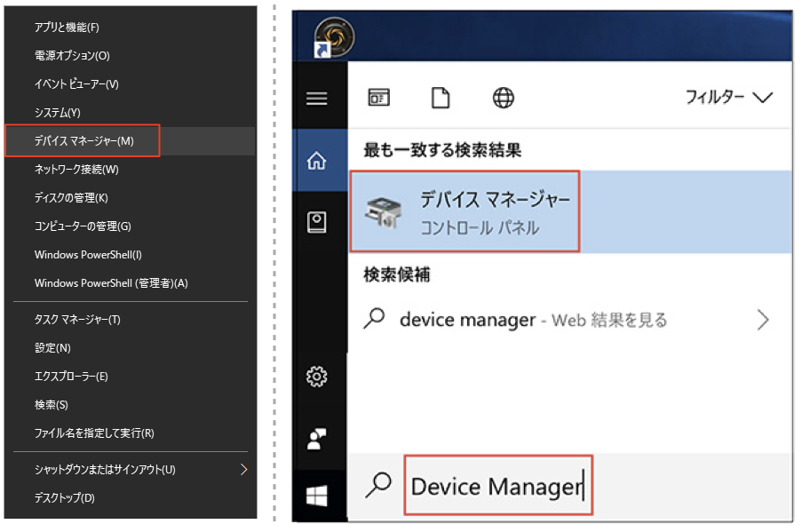Launch Windows PowerShell (管理者)(A)
Viewport: 802px width, 532px height.
(x=130, y=283)
